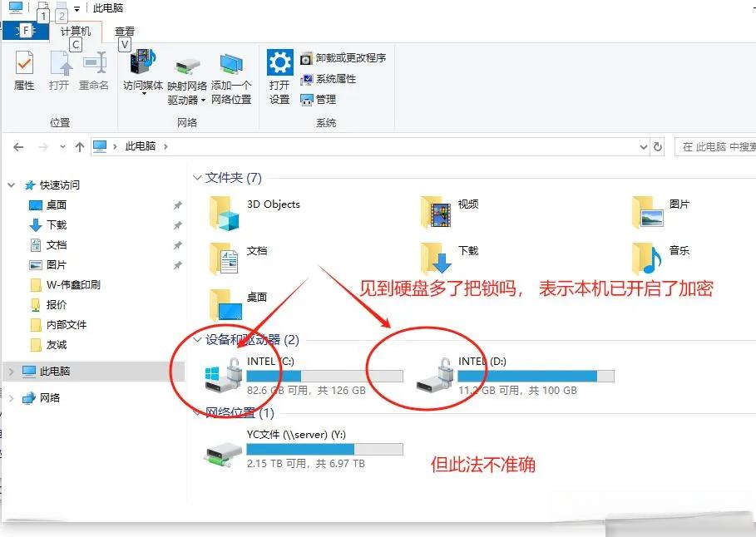Click 映射网络驱动器 map network drive icon
This screenshot has width=756, height=537.
[x=188, y=67]
